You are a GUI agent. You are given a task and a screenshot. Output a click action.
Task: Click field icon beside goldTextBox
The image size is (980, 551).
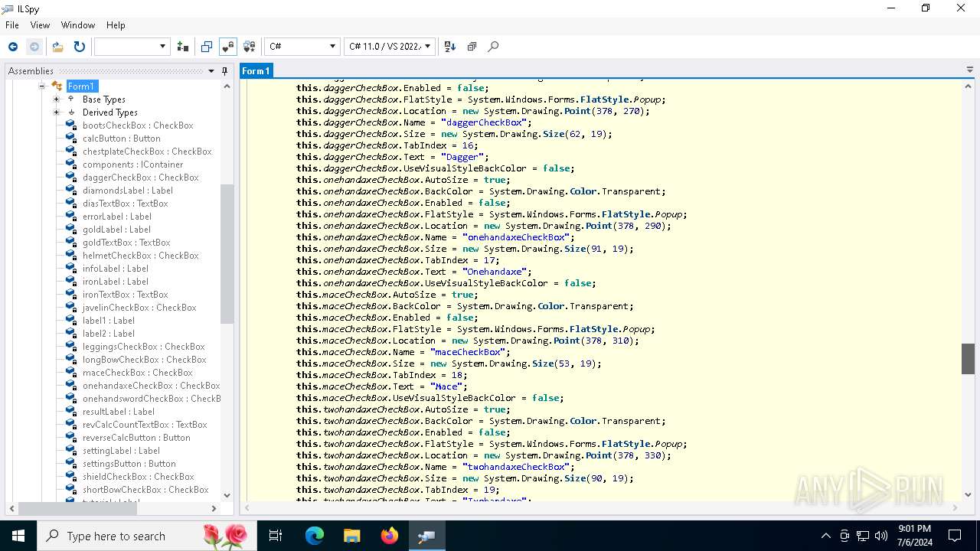click(71, 243)
